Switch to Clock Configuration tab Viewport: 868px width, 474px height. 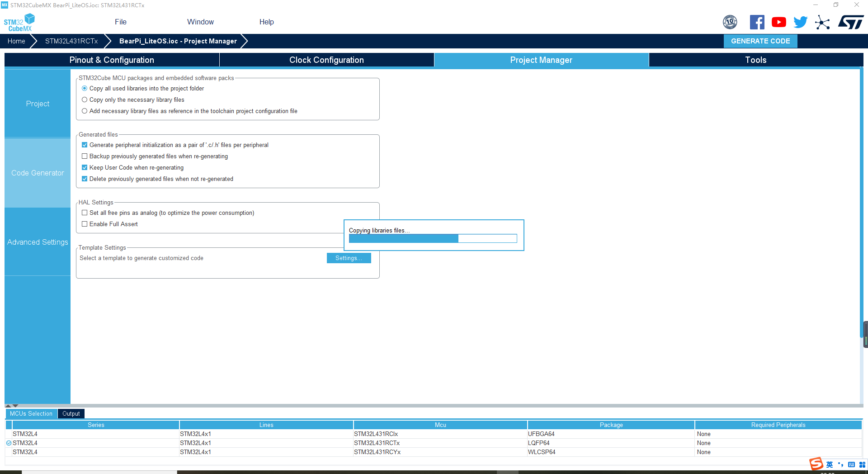click(326, 60)
